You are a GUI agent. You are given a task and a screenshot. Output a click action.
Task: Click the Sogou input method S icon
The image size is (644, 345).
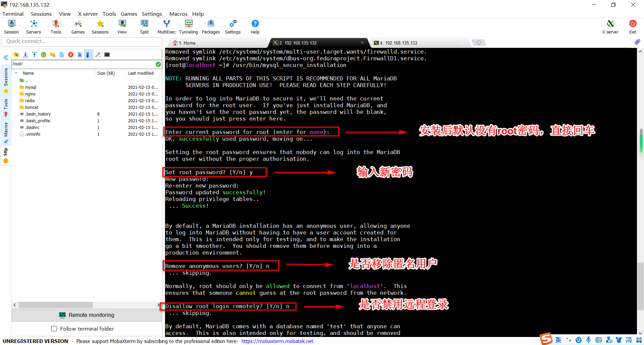pos(546,339)
